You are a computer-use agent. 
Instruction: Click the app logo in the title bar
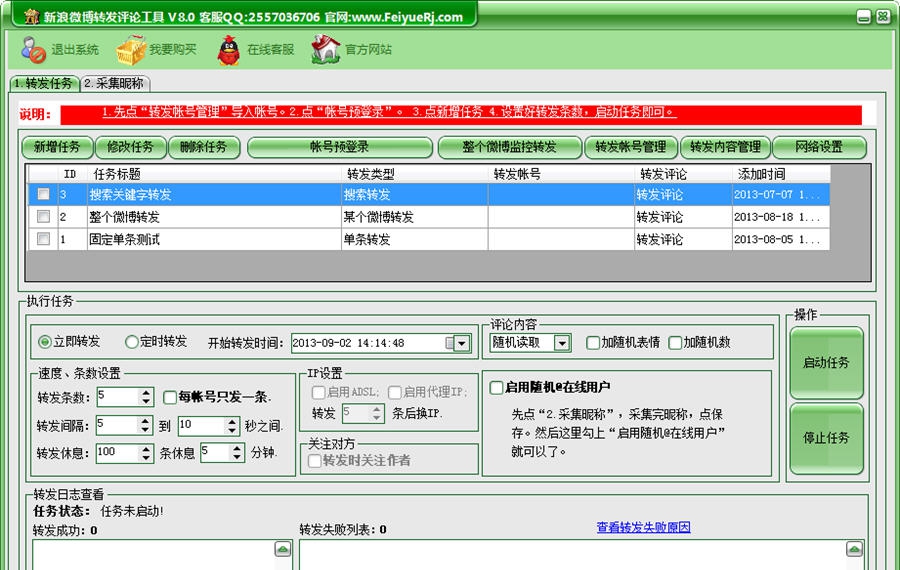tap(32, 16)
